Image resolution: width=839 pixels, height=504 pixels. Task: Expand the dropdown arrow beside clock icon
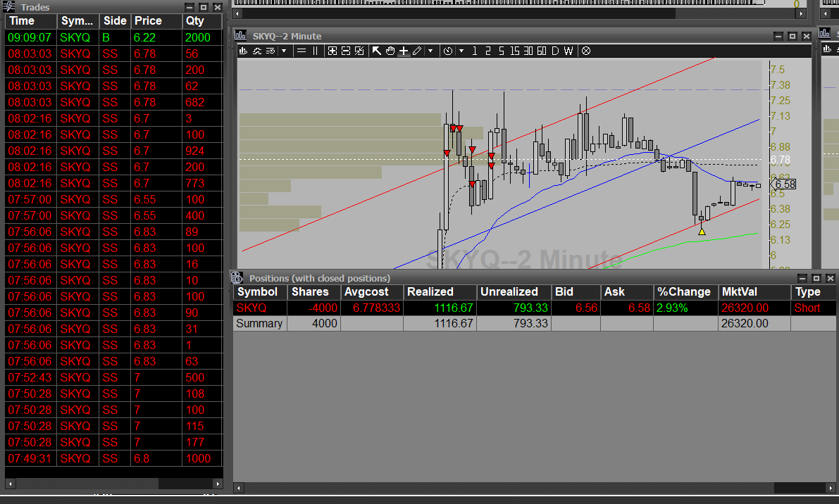[461, 51]
